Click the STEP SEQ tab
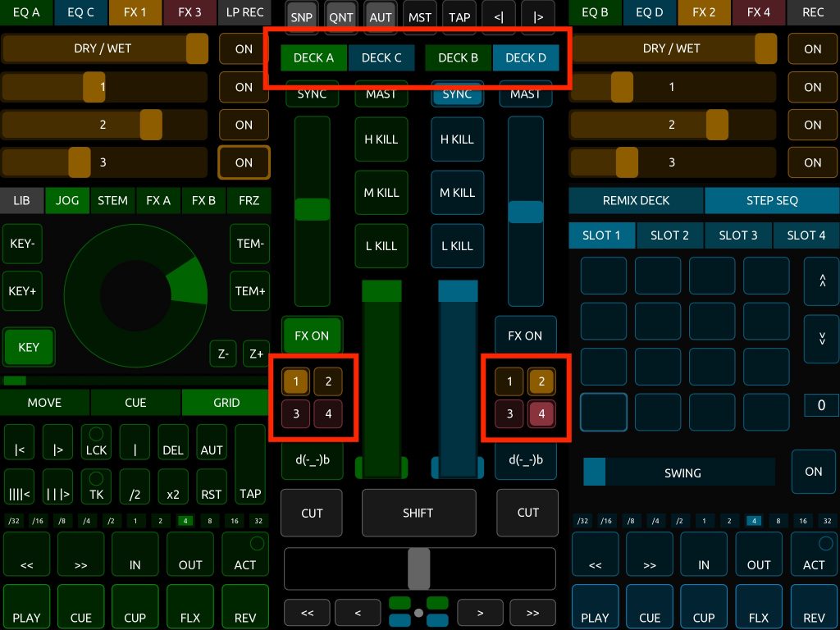This screenshot has width=840, height=630. point(772,200)
